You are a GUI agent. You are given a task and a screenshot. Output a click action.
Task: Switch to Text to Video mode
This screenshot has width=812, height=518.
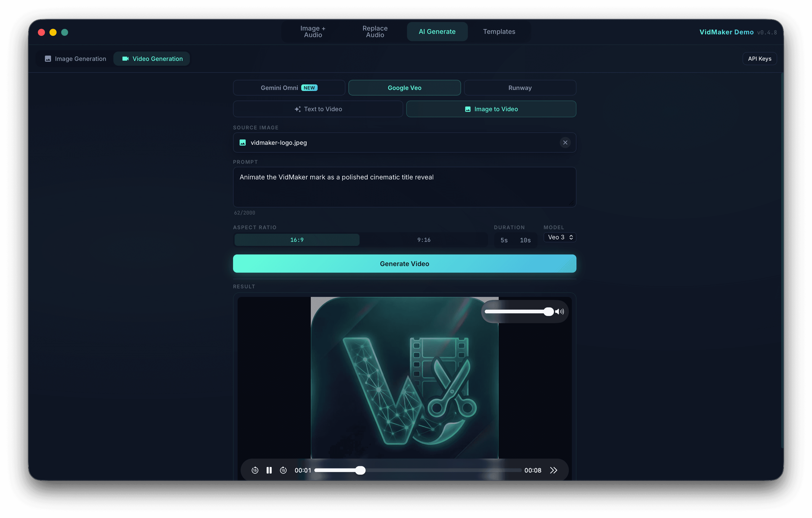318,109
